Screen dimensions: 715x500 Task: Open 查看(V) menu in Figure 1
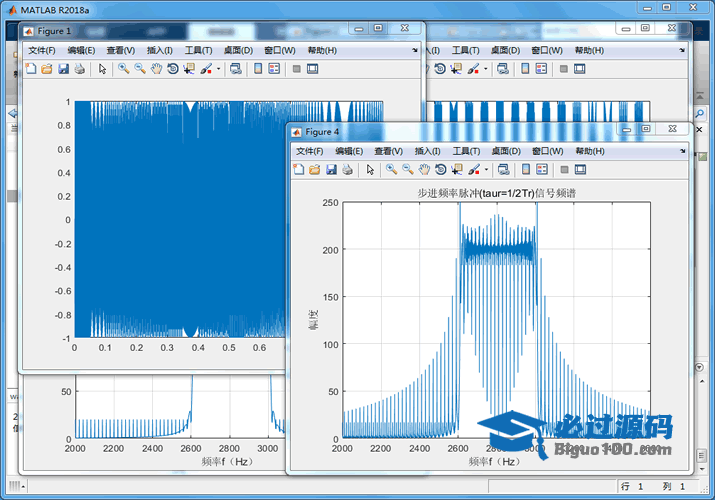pos(121,51)
